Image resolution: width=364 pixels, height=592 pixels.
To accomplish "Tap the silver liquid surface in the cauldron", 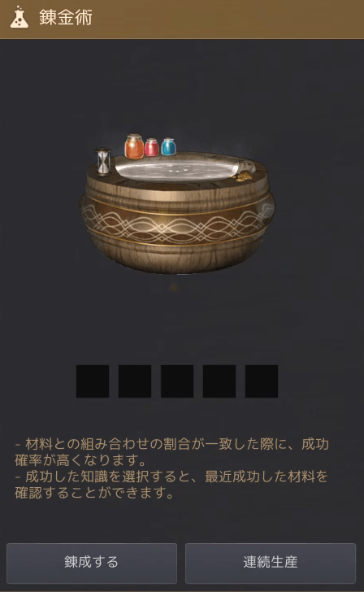I will click(176, 167).
